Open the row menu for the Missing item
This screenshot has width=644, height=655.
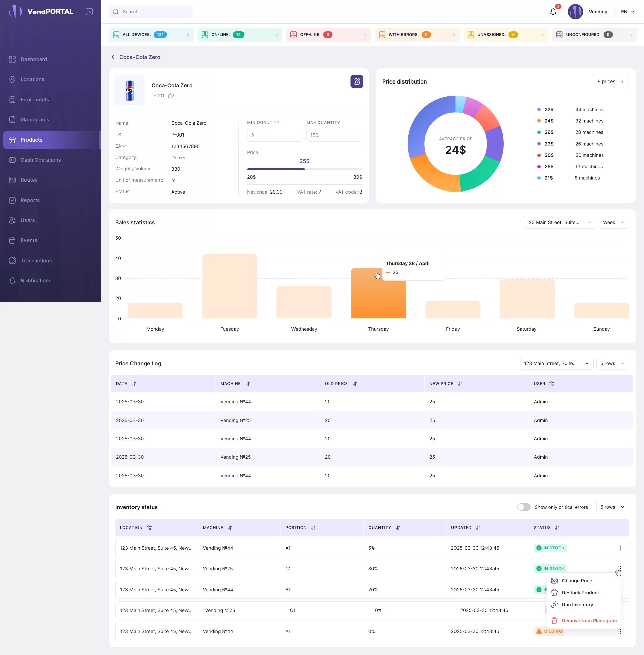pyautogui.click(x=620, y=631)
